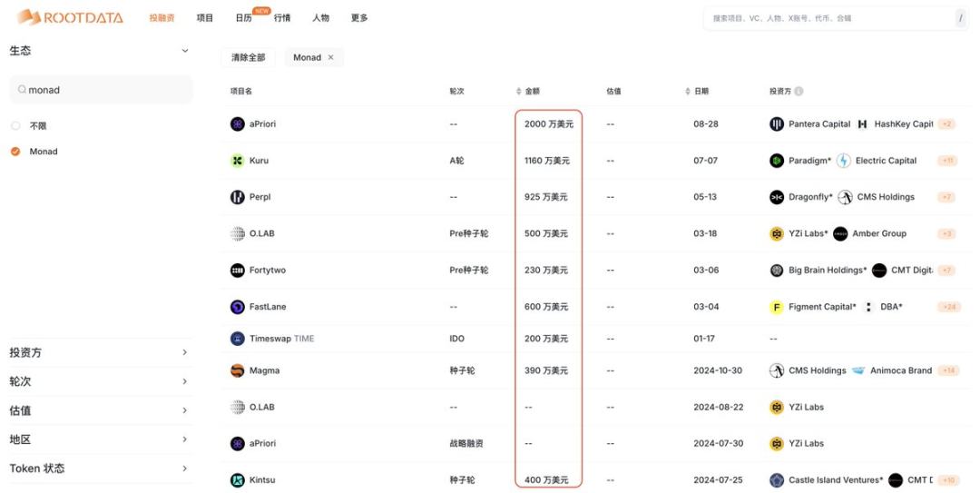This screenshot has height=493, width=980.
Task: Collapse the 生态 filter section
Action: coord(185,51)
